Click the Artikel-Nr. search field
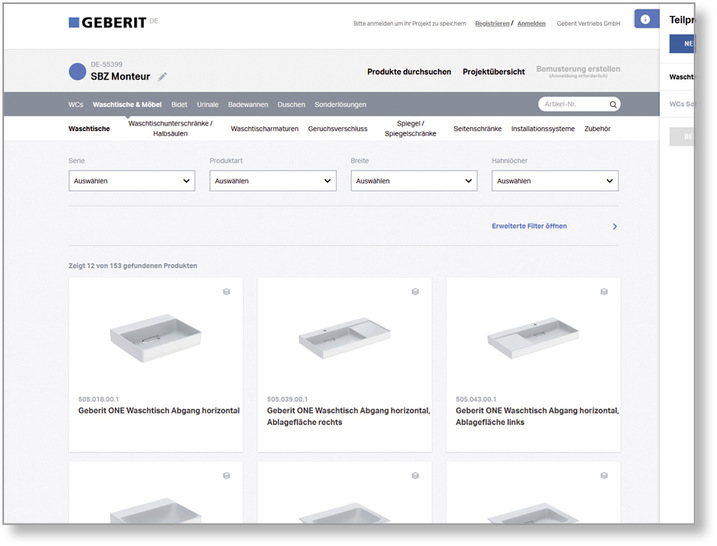 tap(572, 104)
